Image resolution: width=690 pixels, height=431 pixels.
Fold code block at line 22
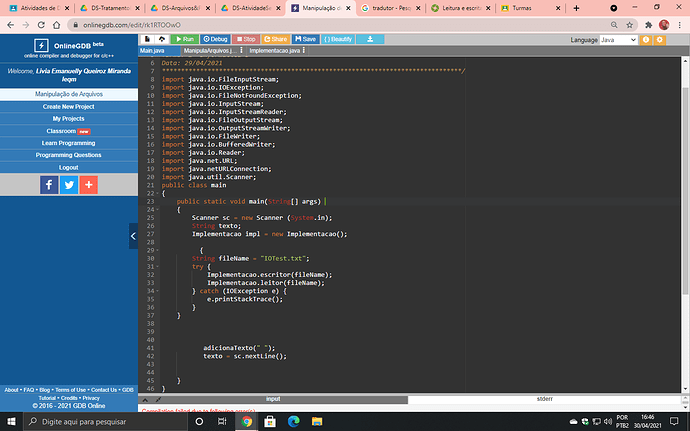click(x=158, y=194)
